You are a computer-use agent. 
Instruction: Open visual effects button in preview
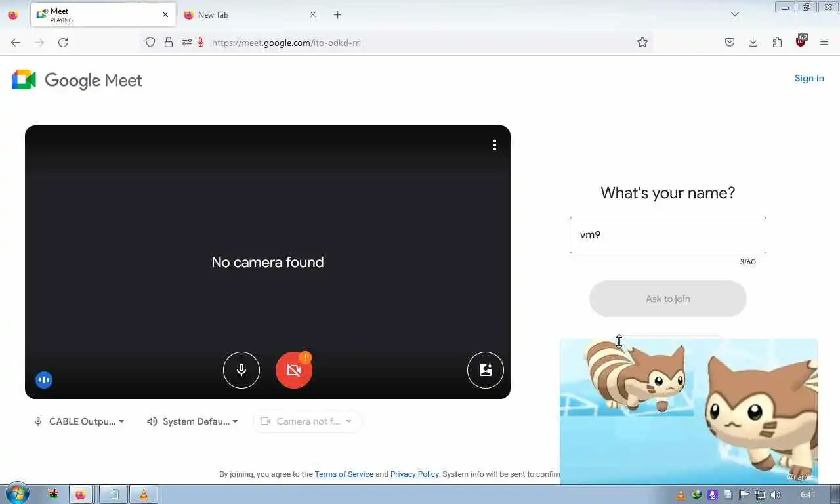coord(486,370)
